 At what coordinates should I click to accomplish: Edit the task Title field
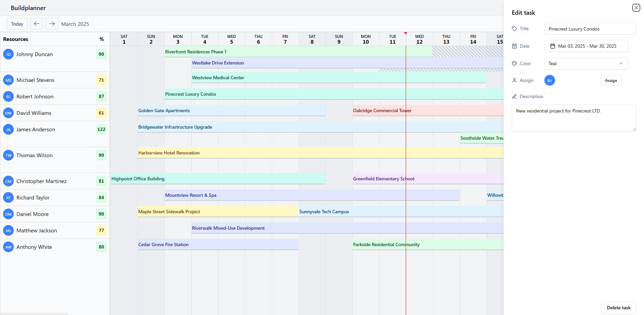(x=590, y=29)
